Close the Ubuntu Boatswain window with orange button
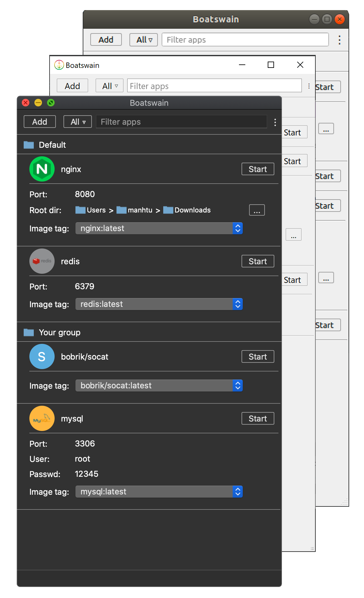This screenshot has height=598, width=364. [x=340, y=20]
